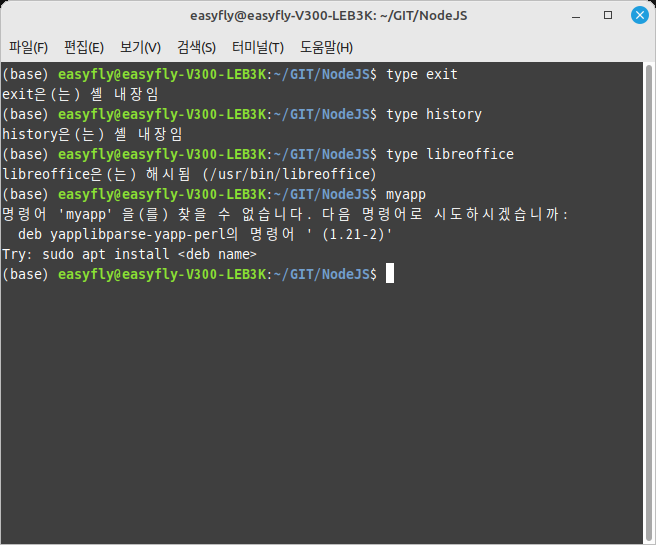
Task: Maximize the terminal window
Action: pyautogui.click(x=608, y=15)
